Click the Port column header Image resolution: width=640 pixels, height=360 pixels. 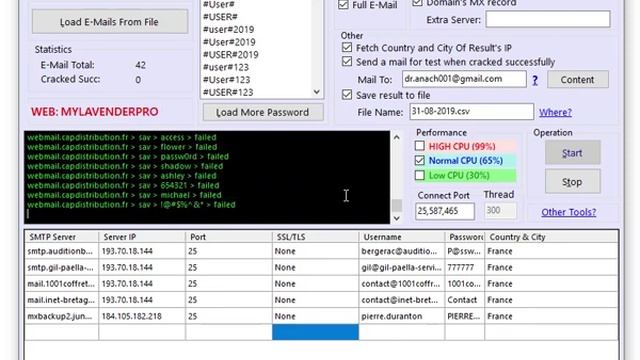(x=229, y=237)
